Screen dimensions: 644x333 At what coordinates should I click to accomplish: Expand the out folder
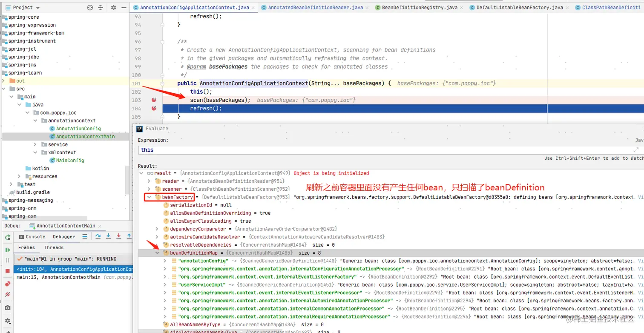(4, 81)
